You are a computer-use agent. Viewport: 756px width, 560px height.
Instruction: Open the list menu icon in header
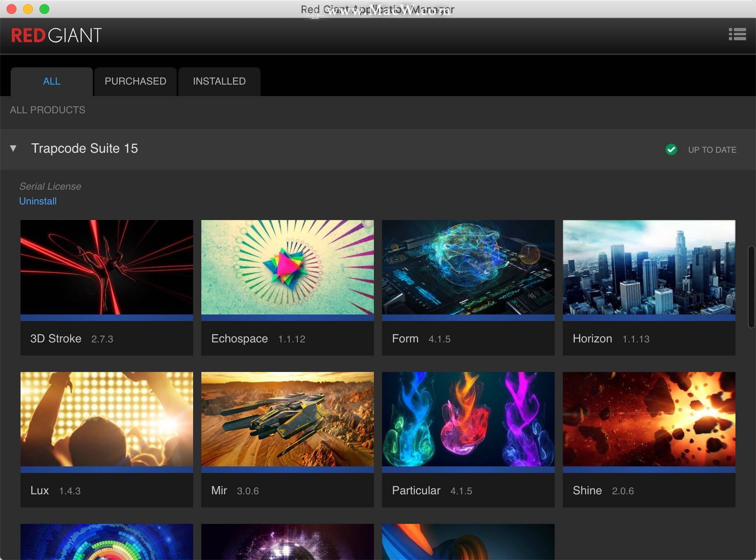[x=737, y=34]
